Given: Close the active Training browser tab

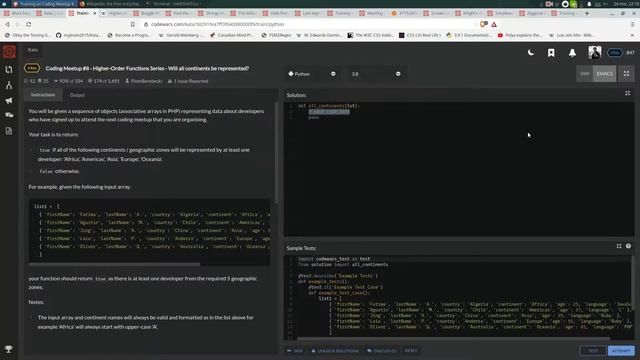Looking at the screenshot, I should [x=94, y=13].
